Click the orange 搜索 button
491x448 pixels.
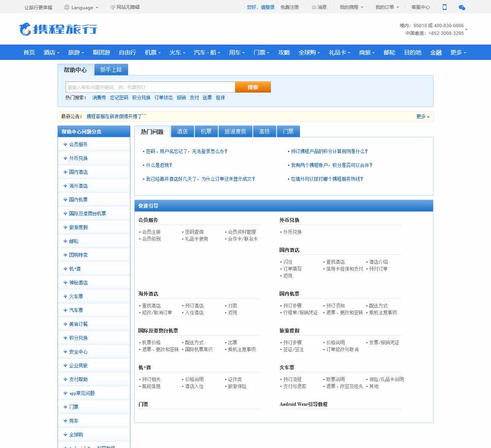tap(253, 87)
